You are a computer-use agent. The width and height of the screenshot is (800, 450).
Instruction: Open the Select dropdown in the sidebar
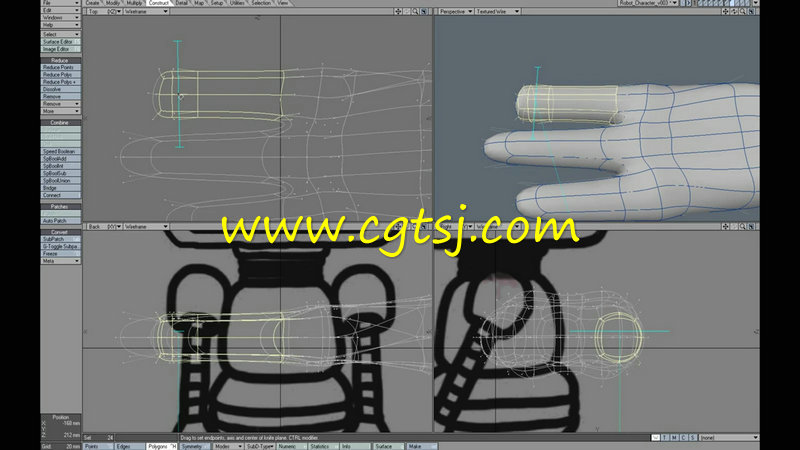tap(61, 34)
